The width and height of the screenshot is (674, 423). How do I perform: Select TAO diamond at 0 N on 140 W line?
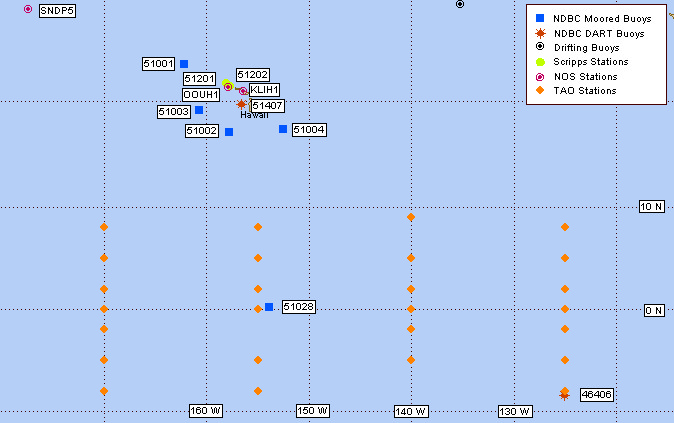pos(411,309)
